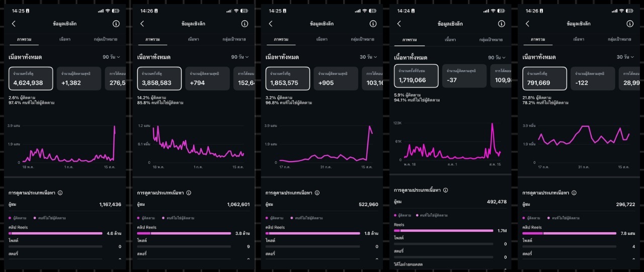Switch to กลุ่มเป้าหมาย tab on 791,669 views screen
Screen dimensions: 644x272
pos(619,39)
